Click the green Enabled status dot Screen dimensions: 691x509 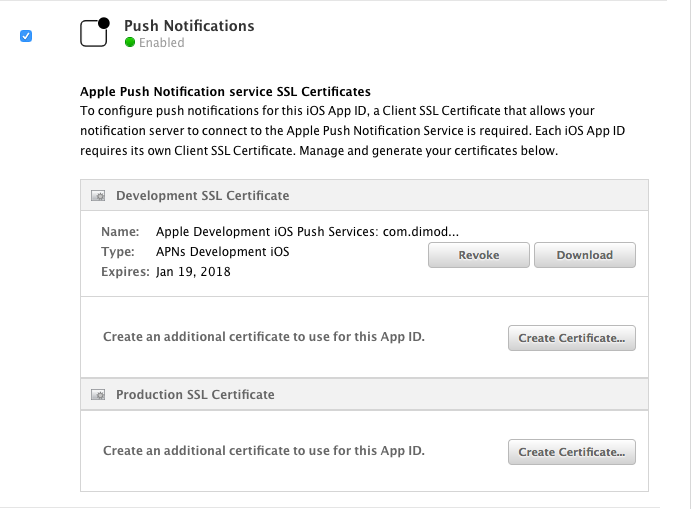(x=130, y=42)
